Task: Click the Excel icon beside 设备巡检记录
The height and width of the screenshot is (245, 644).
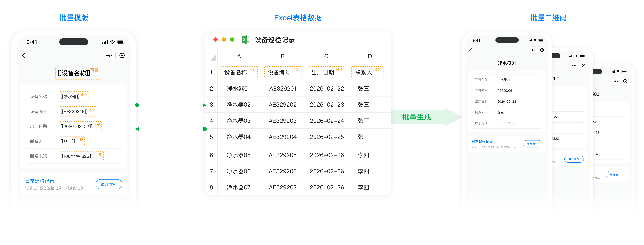Action: 246,40
